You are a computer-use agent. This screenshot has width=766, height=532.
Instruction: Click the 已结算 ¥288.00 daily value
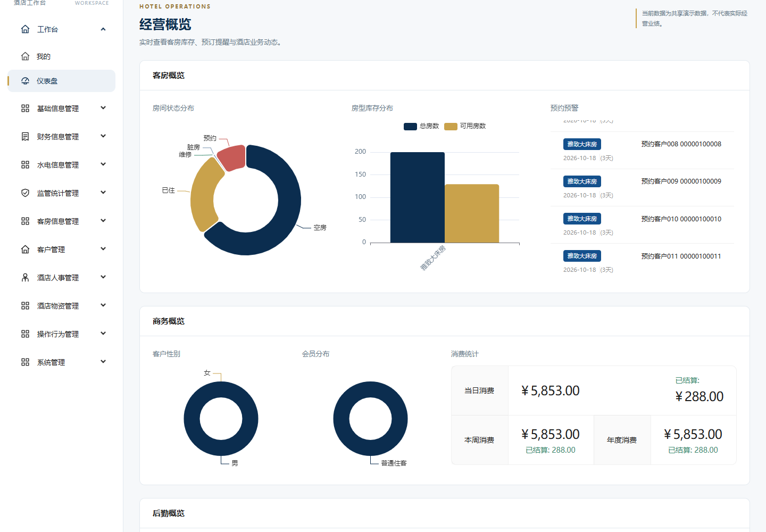699,396
